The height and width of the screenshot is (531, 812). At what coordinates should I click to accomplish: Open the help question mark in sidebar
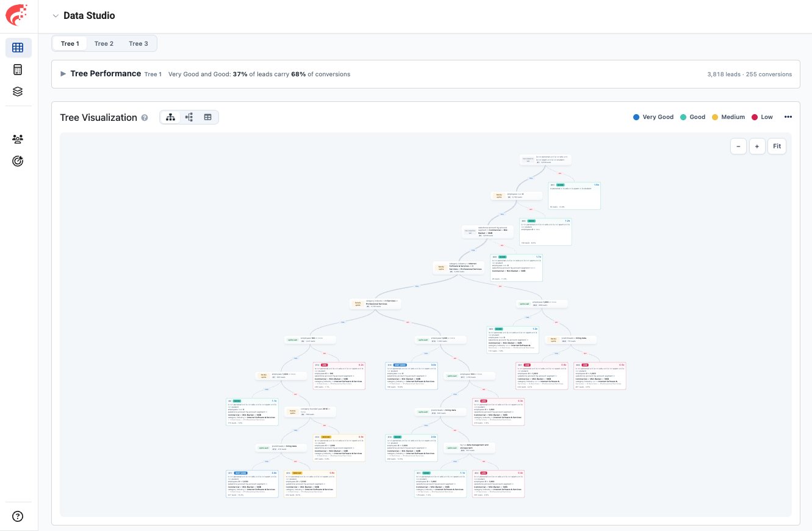[18, 517]
